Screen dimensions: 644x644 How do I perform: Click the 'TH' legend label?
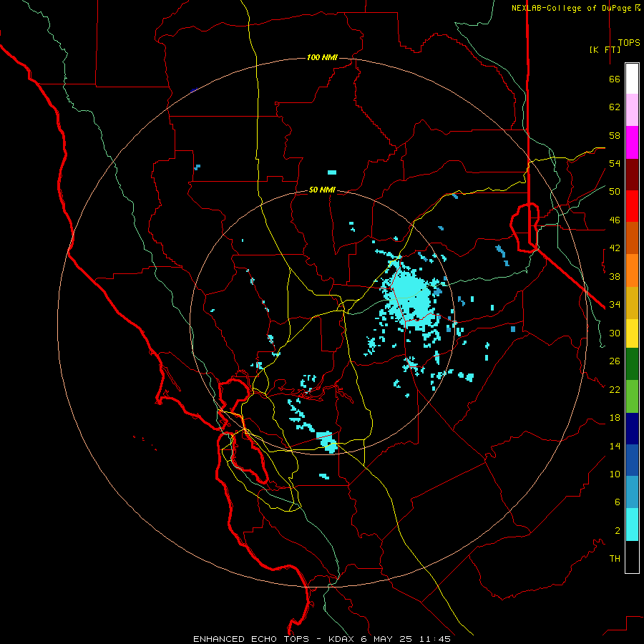tap(615, 559)
